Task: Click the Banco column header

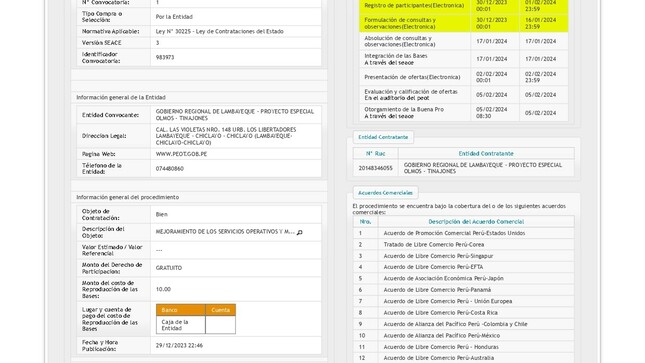Action: click(x=181, y=310)
